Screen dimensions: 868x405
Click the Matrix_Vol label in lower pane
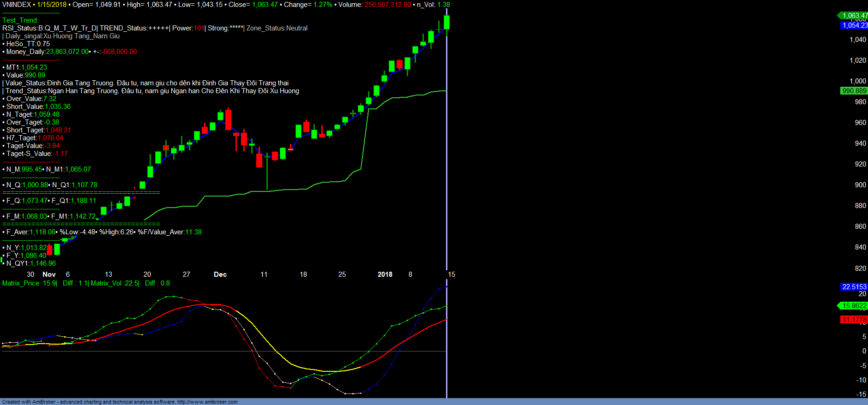click(107, 283)
